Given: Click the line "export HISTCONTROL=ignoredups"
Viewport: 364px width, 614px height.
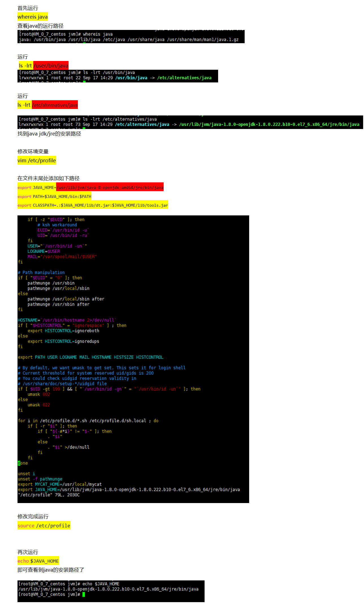Looking at the screenshot, I should pos(63,341).
